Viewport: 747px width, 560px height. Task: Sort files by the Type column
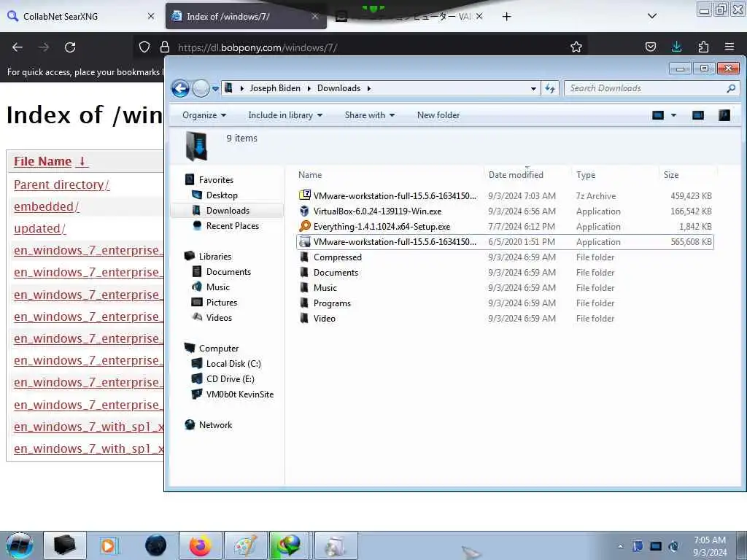pos(586,175)
